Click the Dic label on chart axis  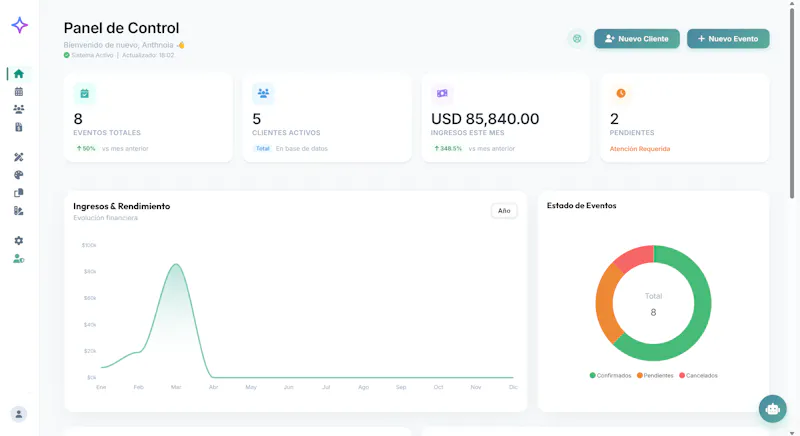point(513,387)
